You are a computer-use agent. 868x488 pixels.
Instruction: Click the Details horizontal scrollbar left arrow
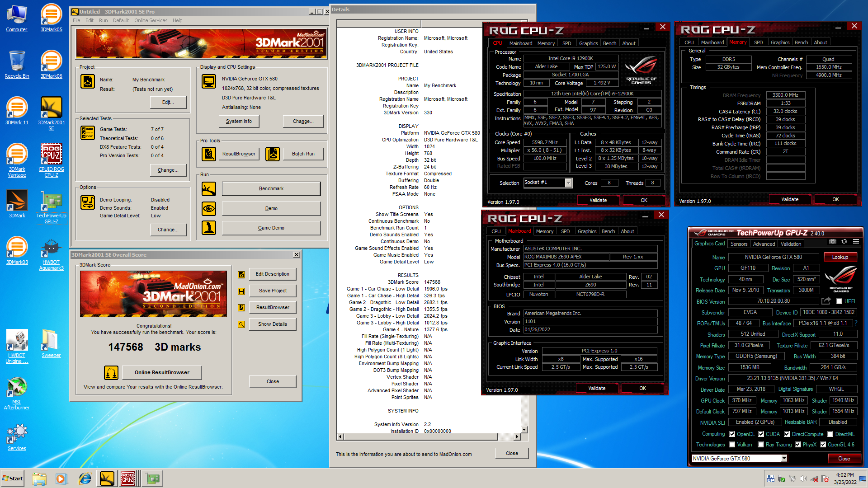tap(340, 436)
